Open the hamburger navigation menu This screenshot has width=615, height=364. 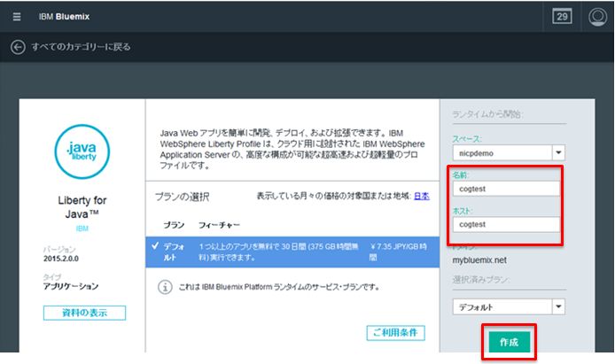(x=15, y=17)
